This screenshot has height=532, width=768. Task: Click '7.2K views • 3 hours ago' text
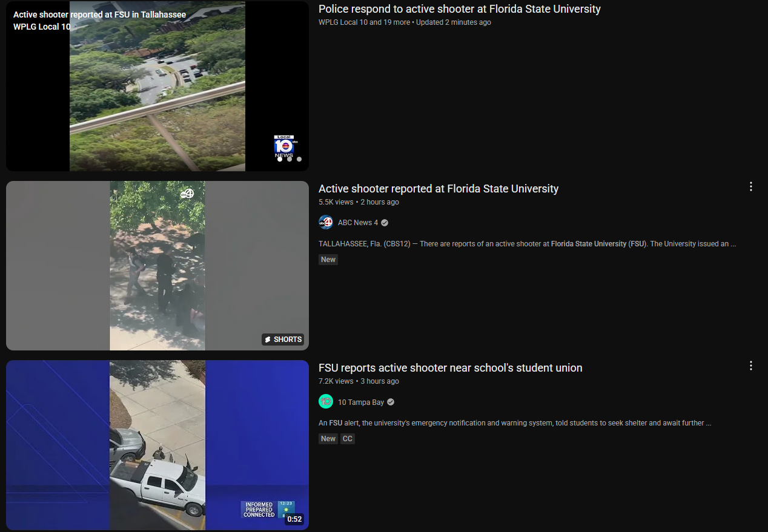(359, 381)
